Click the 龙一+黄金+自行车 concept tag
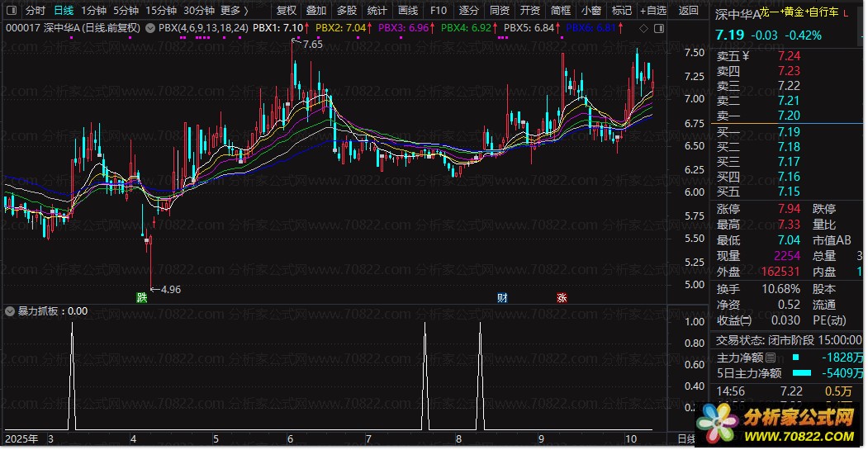Screen dimensions: 868x450 tap(799, 12)
